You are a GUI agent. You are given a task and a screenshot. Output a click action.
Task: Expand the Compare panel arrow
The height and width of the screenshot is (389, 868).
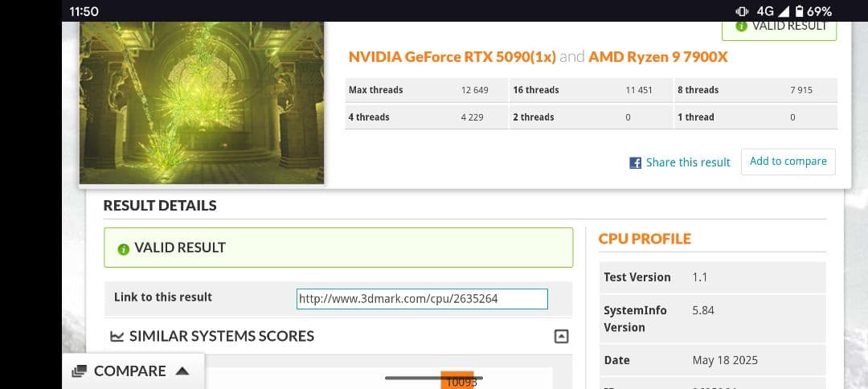(x=182, y=371)
